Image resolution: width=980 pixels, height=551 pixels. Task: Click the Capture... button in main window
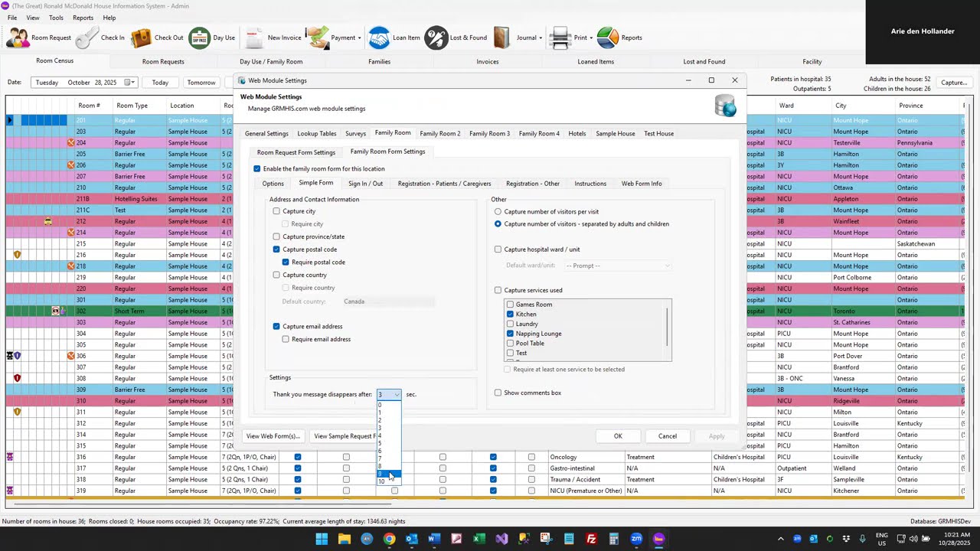coord(954,83)
